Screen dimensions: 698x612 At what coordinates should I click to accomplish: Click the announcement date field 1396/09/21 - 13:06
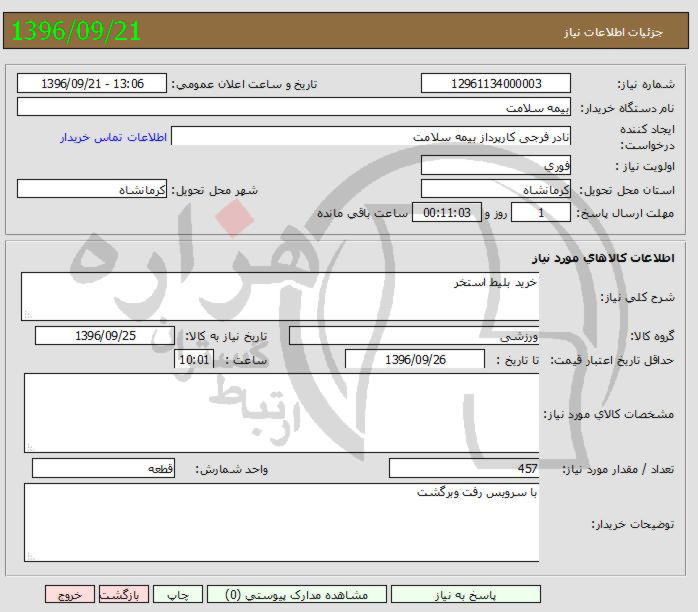[x=92, y=83]
